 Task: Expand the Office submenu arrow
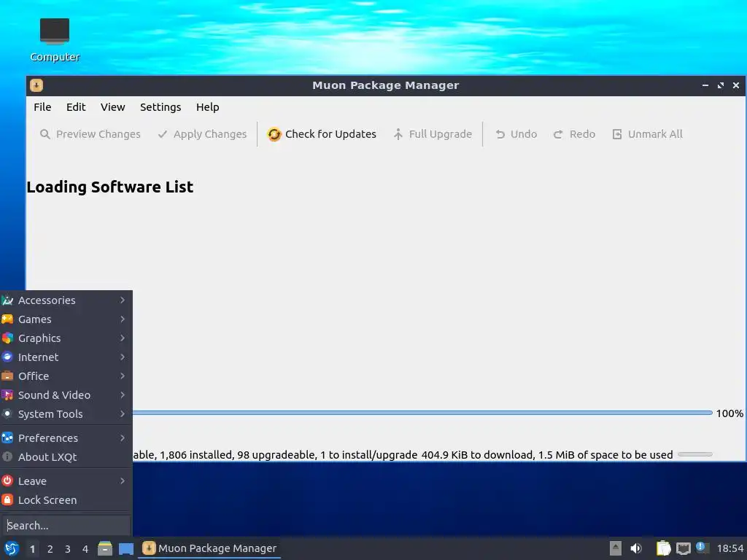[x=123, y=376]
